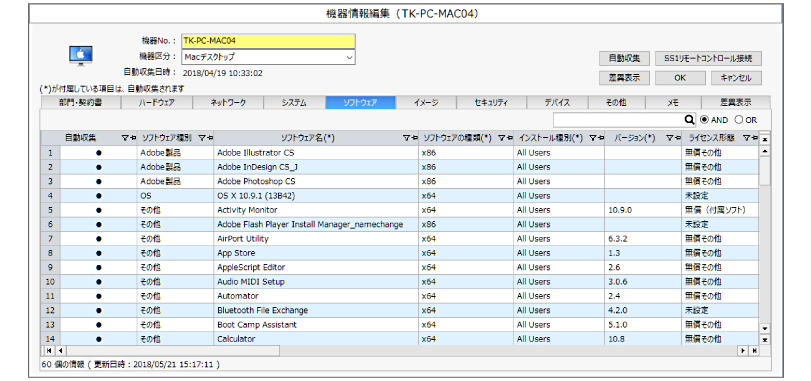Toggle 自動収集 dot for App Store row
Image resolution: width=811 pixels, height=381 pixels.
99,253
